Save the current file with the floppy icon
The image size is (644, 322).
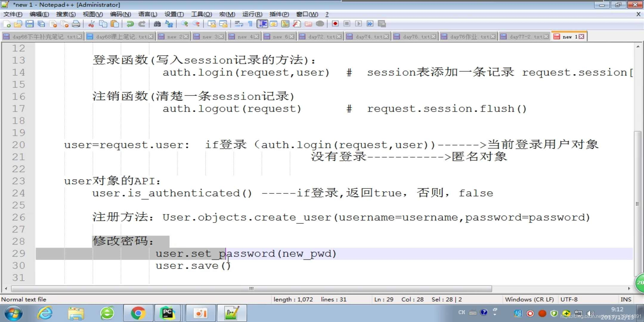click(x=30, y=24)
